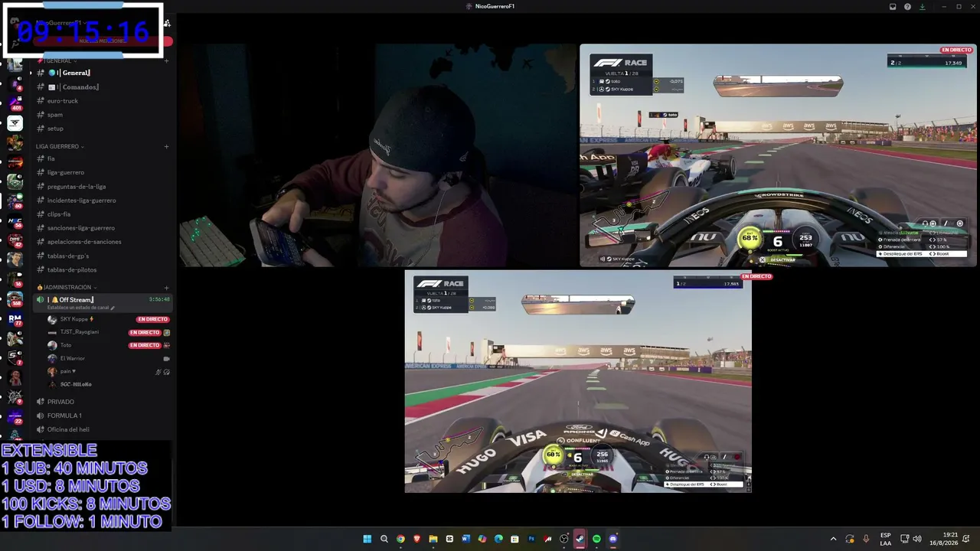
Task: Open Photoshop from taskbar
Action: tap(531, 539)
